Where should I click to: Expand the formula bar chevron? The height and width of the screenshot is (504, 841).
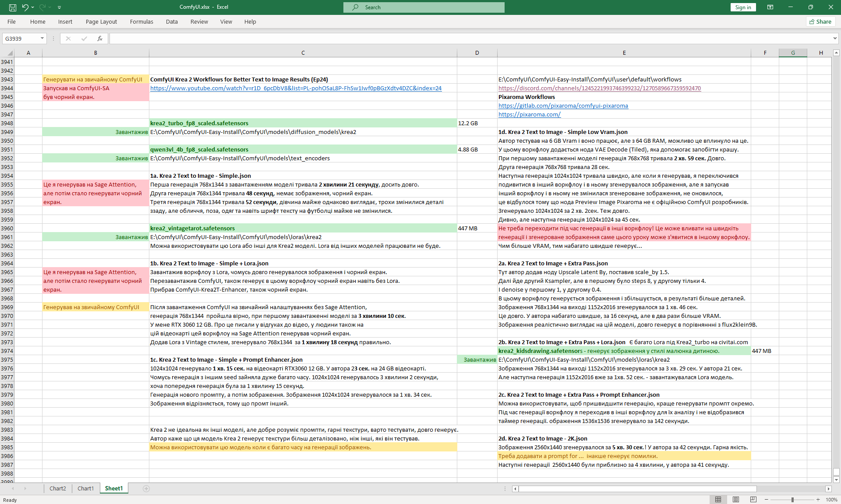[835, 39]
